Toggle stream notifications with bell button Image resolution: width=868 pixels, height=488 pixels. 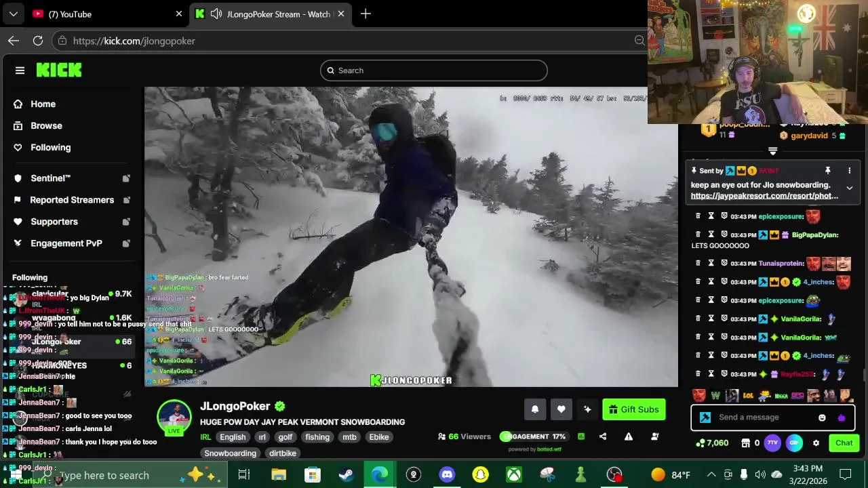[x=534, y=409]
